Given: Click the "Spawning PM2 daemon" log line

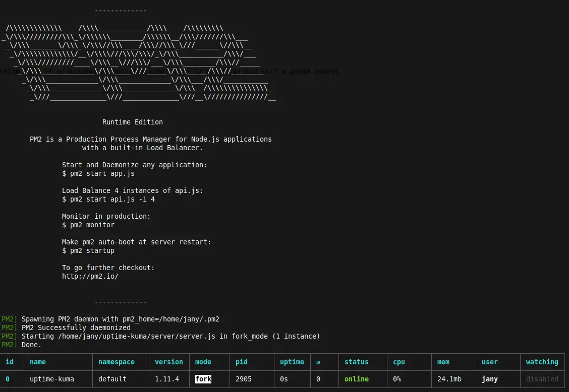Looking at the screenshot, I should pos(109,319).
